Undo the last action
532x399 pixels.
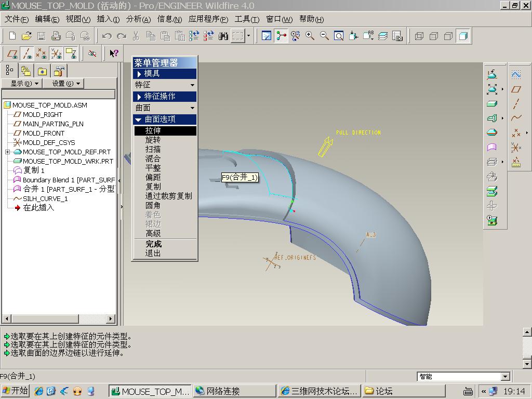point(107,36)
